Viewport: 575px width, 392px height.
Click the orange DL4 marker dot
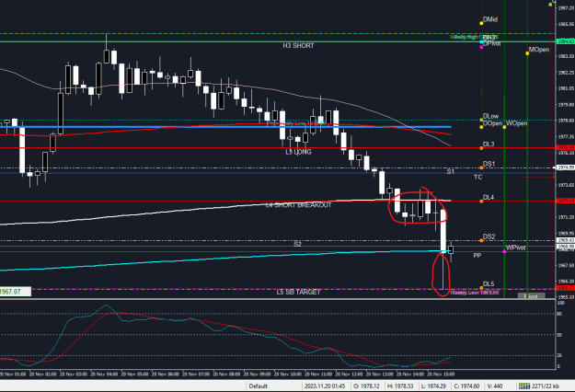click(481, 202)
